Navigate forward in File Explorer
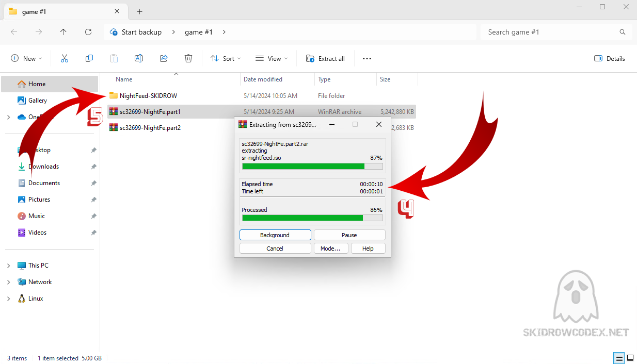This screenshot has height=364, width=637. click(x=39, y=32)
